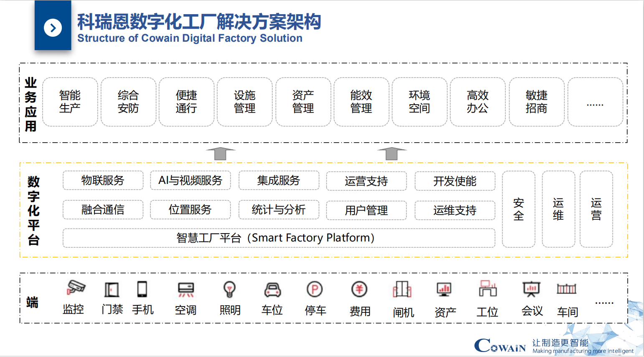Select the light bulb icon above 照明
This screenshot has height=357, width=644.
pyautogui.click(x=230, y=289)
